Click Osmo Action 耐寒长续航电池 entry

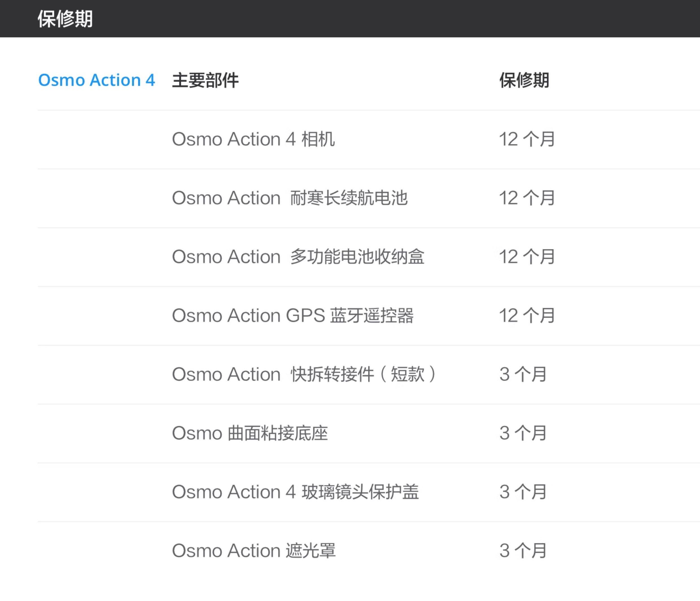pos(290,198)
